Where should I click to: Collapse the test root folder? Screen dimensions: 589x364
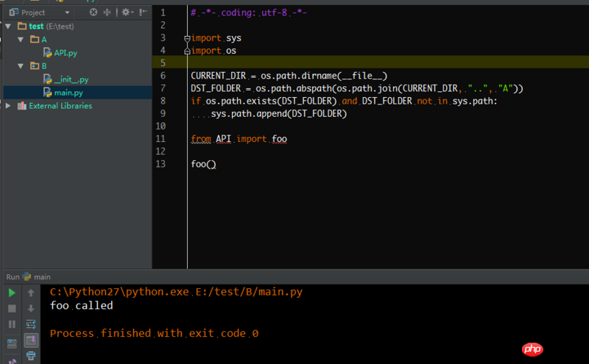pyautogui.click(x=8, y=26)
